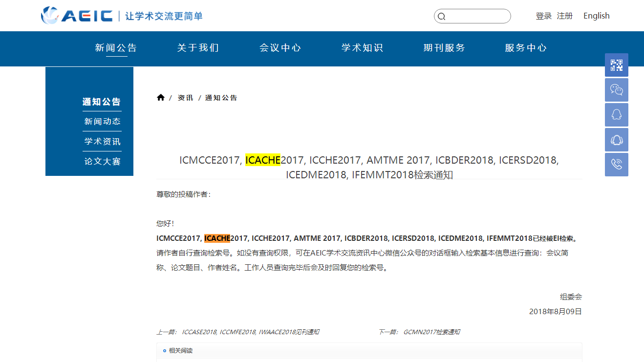Image resolution: width=644 pixels, height=362 pixels.
Task: Click the 组委会 signature text
Action: tap(571, 297)
